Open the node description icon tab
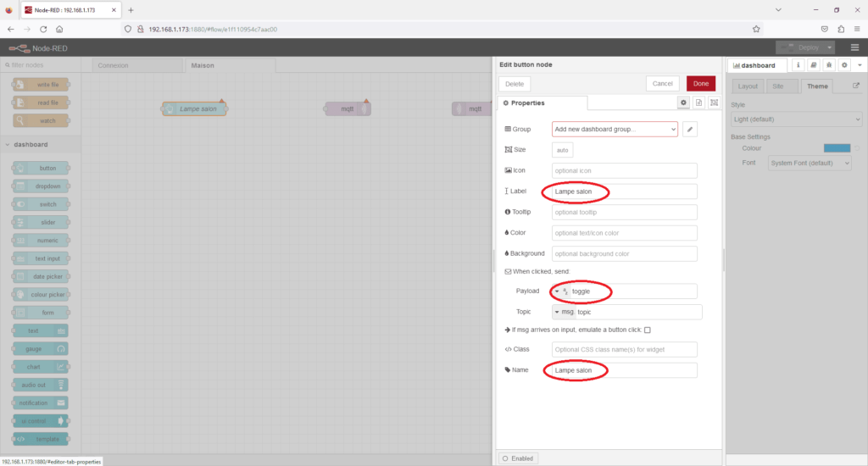Screen dimensions: 868x466 (698, 103)
